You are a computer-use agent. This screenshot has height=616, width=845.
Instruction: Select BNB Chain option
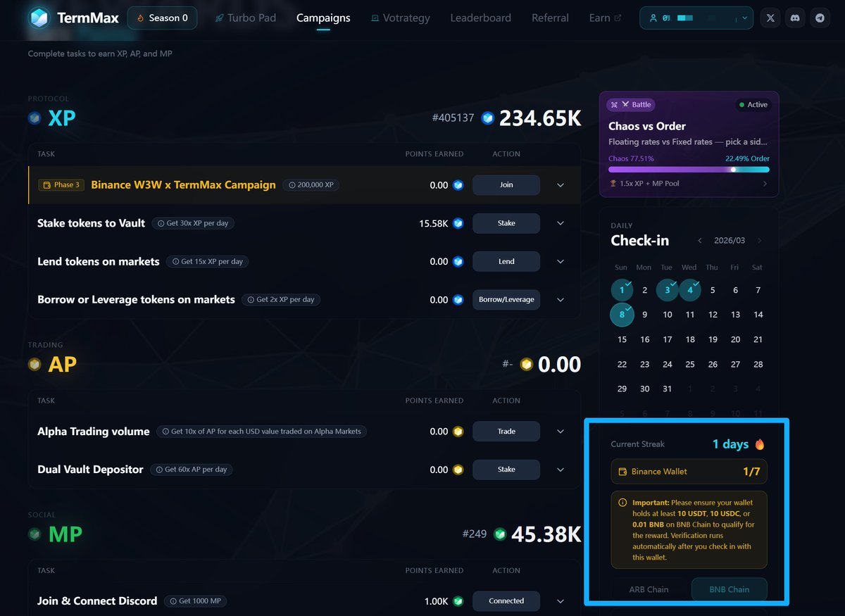click(x=729, y=589)
